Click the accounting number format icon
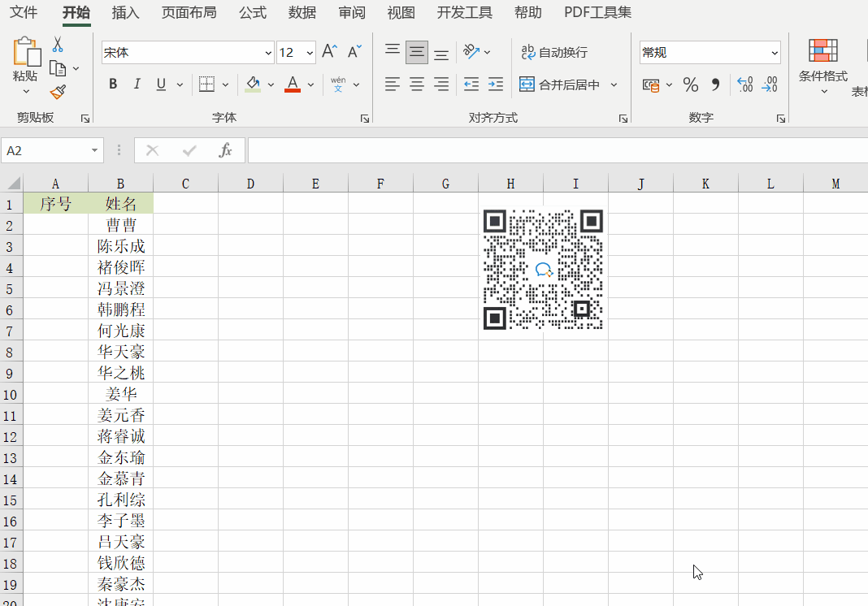 click(x=651, y=84)
